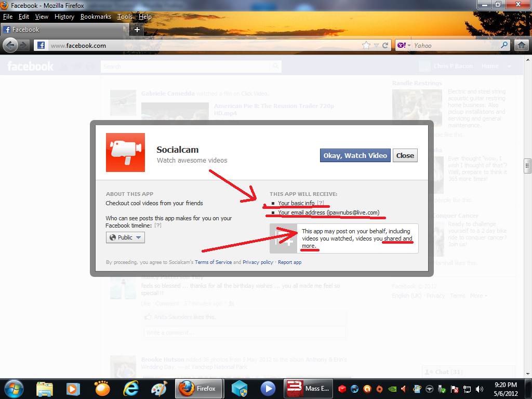Reload page using the refresh icon
The width and height of the screenshot is (532, 399).
tap(385, 46)
